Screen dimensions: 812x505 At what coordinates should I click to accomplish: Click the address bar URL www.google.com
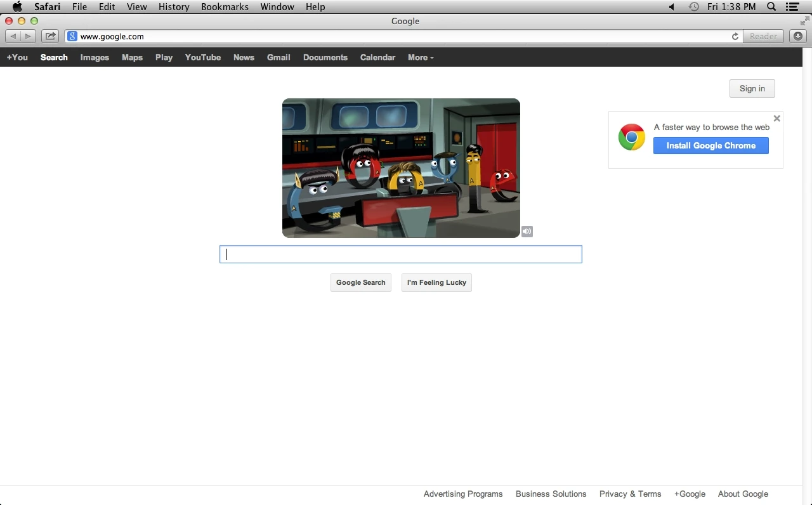[x=112, y=36]
